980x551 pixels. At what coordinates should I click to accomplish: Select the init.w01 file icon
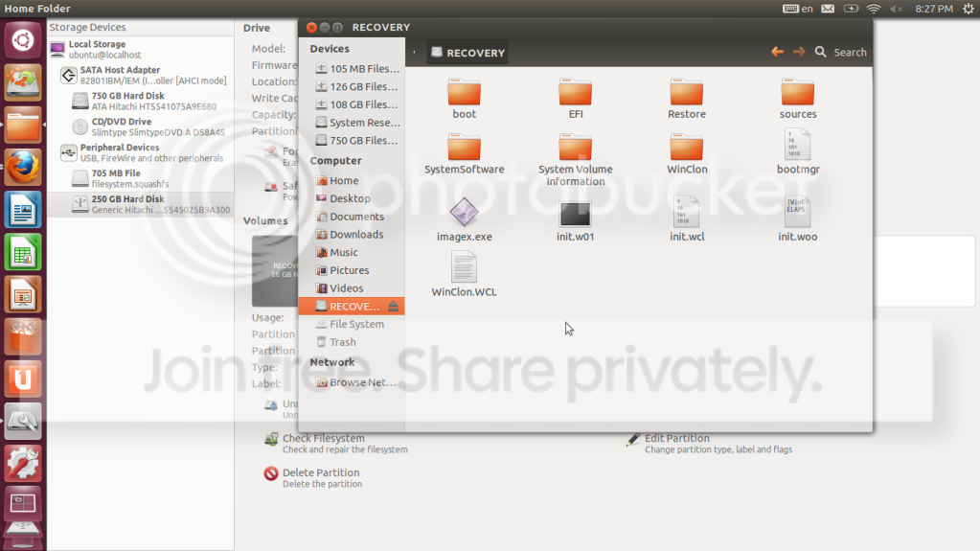(x=575, y=214)
